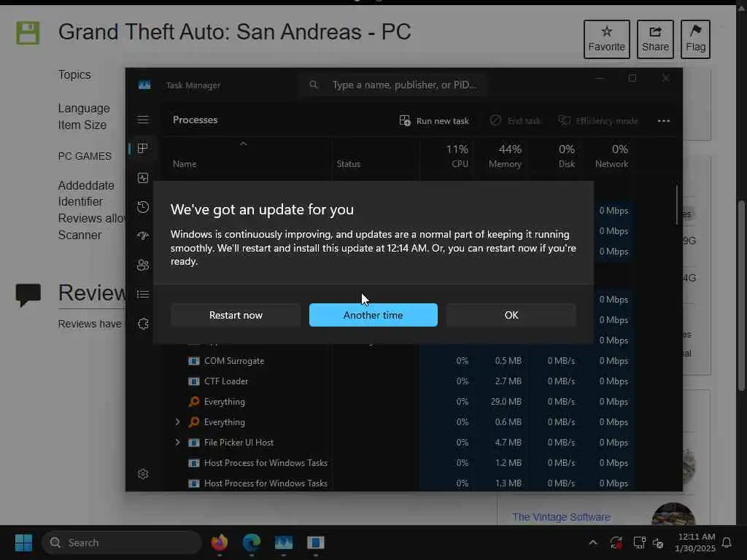Focus the Task Manager search field
The image size is (747, 560).
click(x=395, y=85)
